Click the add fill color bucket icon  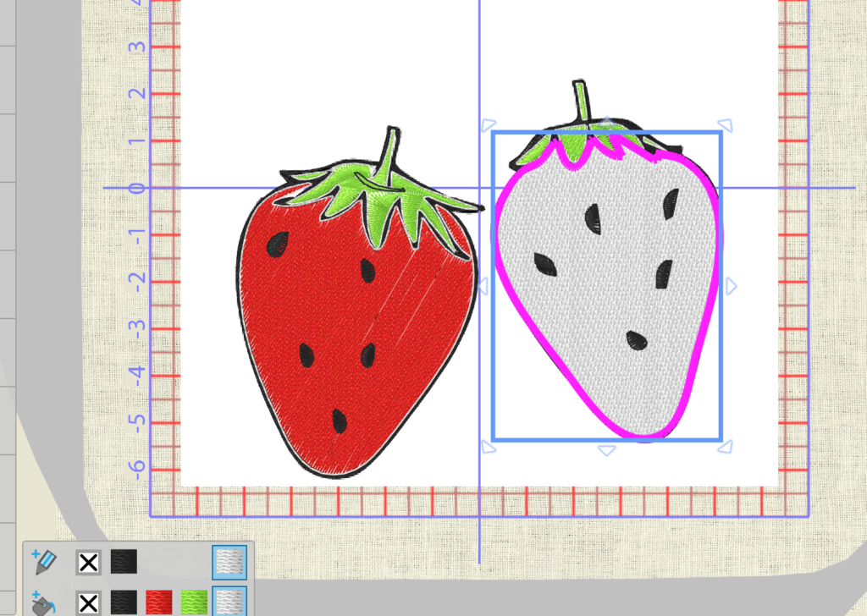tap(43, 603)
